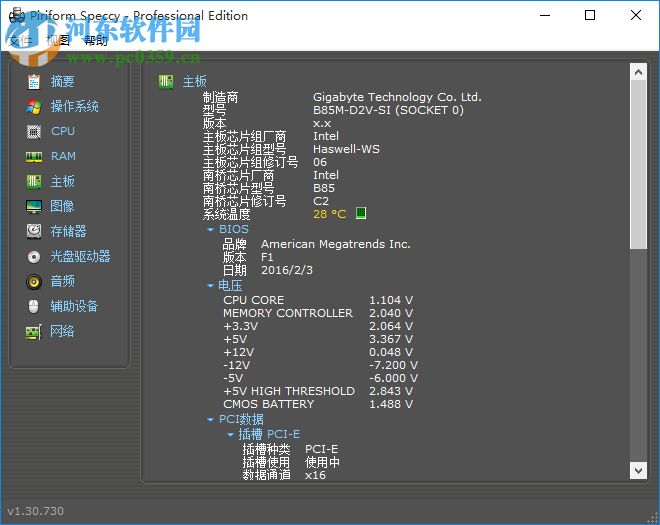This screenshot has height=525, width=660.
Task: Click the CPU chip icon in sidebar
Action: (x=34, y=131)
